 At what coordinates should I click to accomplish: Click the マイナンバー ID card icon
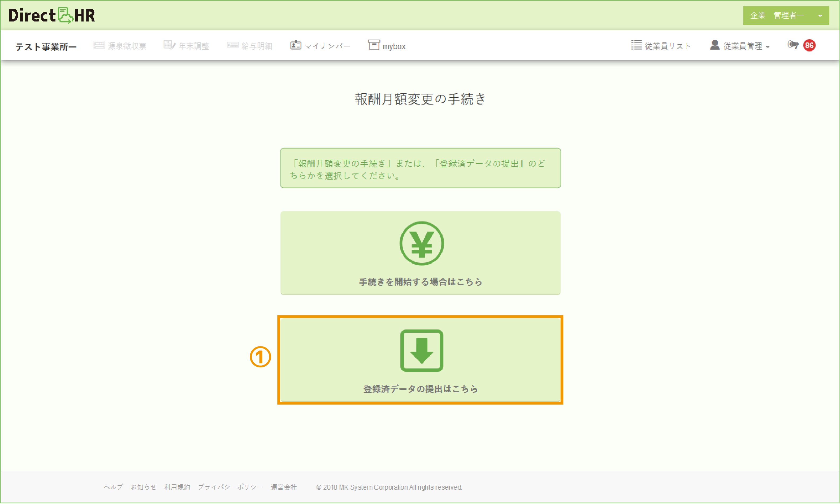296,45
